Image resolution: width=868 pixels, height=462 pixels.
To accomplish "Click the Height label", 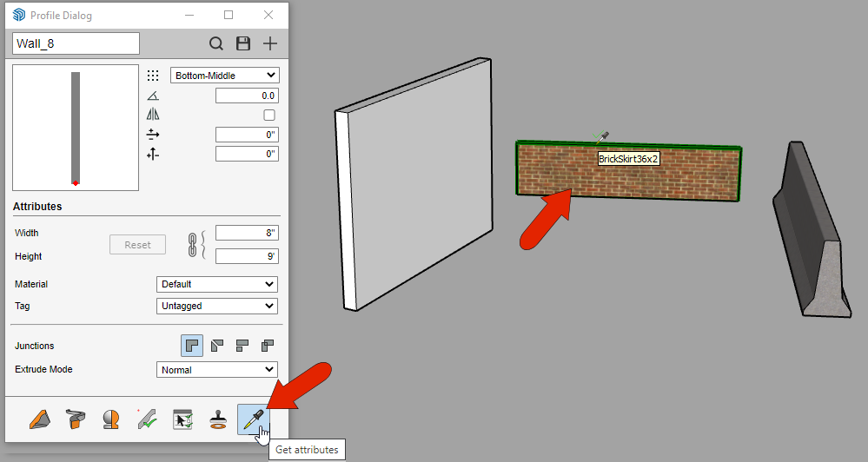I will [x=28, y=256].
